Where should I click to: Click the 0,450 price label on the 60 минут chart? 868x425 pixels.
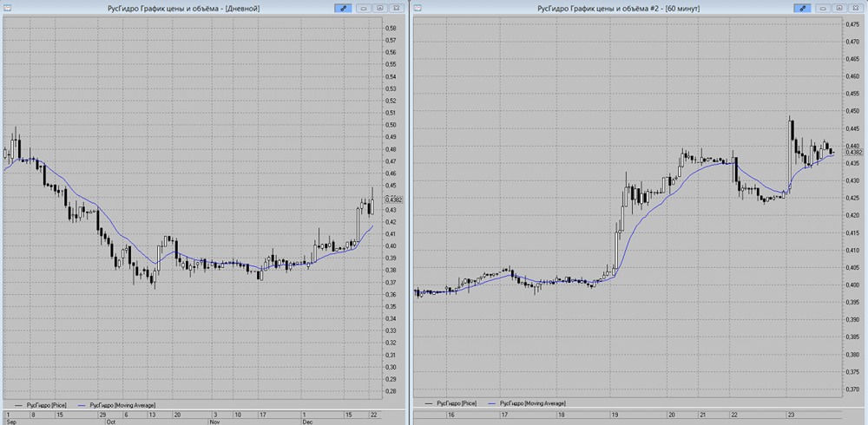[853, 111]
